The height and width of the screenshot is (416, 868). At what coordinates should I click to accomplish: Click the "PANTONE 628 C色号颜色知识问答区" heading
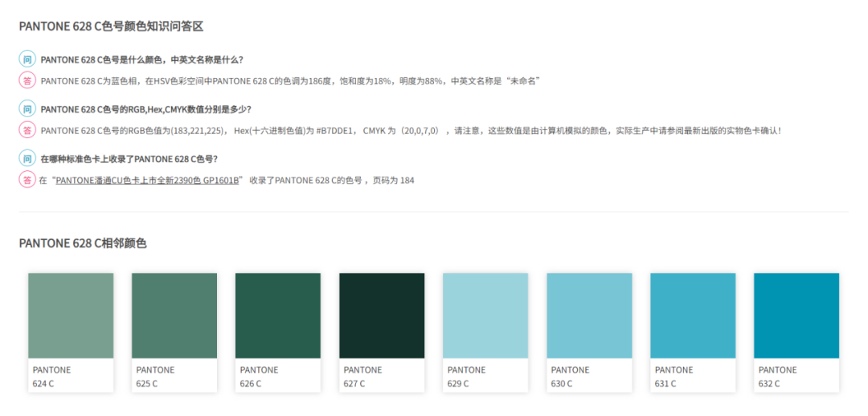point(111,27)
